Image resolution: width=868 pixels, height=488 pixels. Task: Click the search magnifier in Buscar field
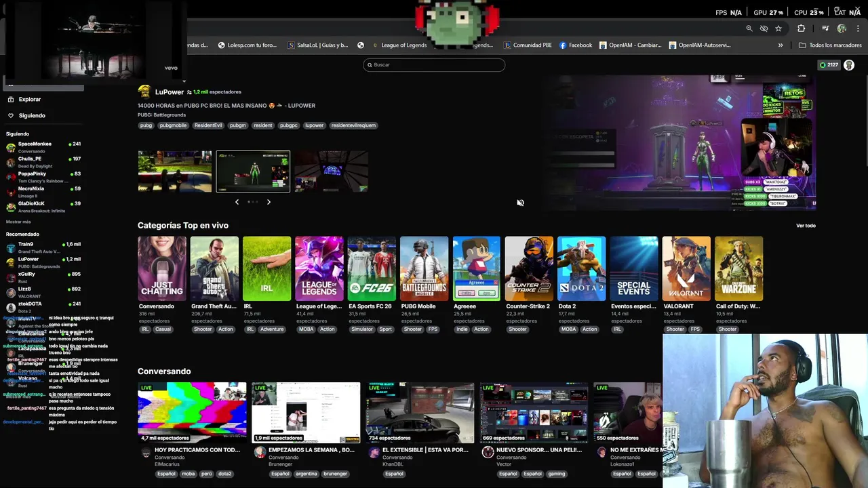click(x=370, y=65)
